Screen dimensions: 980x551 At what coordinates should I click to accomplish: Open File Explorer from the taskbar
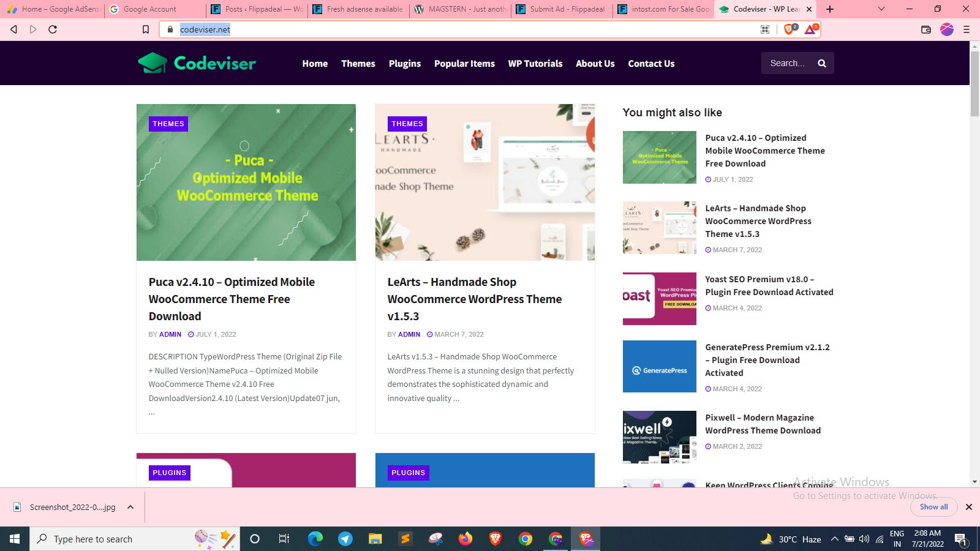point(375,539)
